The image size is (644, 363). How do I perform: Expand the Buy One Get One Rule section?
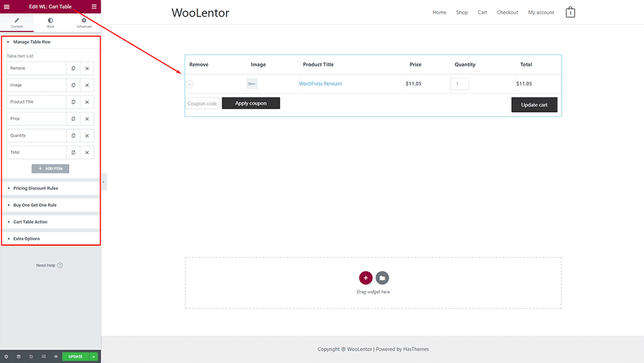pyautogui.click(x=37, y=205)
